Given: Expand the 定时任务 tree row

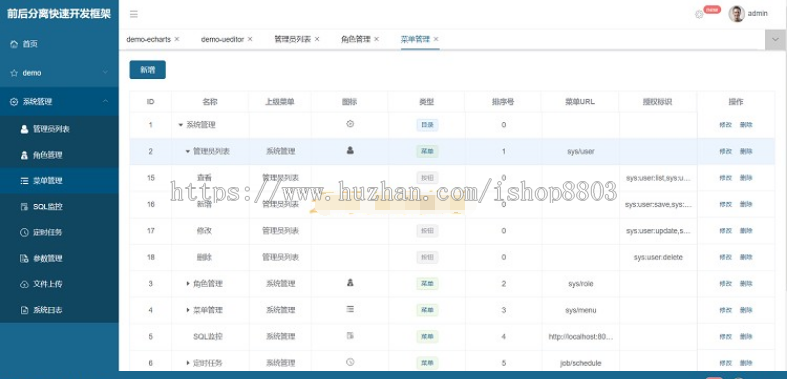Looking at the screenshot, I should tap(188, 363).
